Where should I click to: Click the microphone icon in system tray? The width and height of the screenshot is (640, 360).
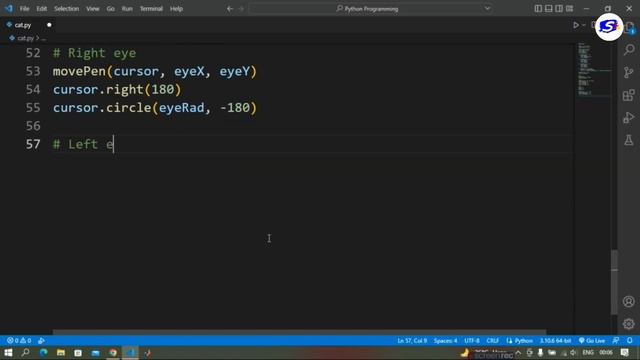540,353
